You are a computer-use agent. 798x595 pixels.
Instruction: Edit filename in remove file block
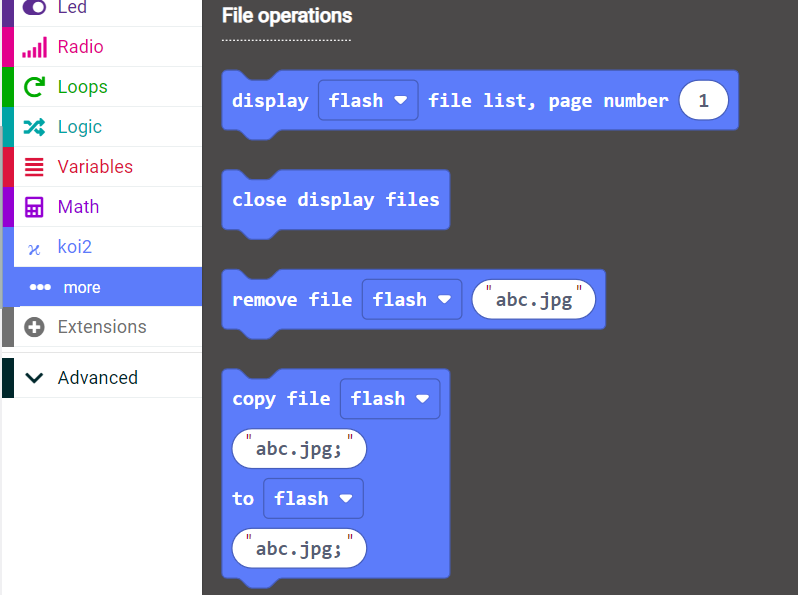click(x=533, y=299)
